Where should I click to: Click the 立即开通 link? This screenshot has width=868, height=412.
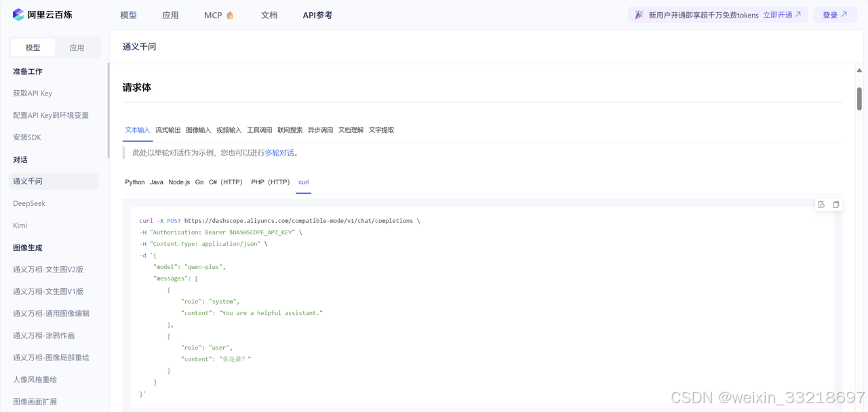point(782,15)
